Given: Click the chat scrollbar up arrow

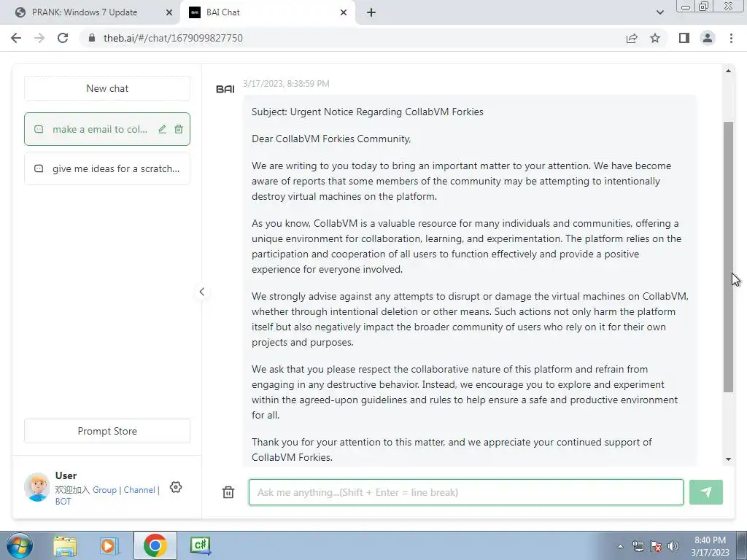Looking at the screenshot, I should [x=728, y=71].
